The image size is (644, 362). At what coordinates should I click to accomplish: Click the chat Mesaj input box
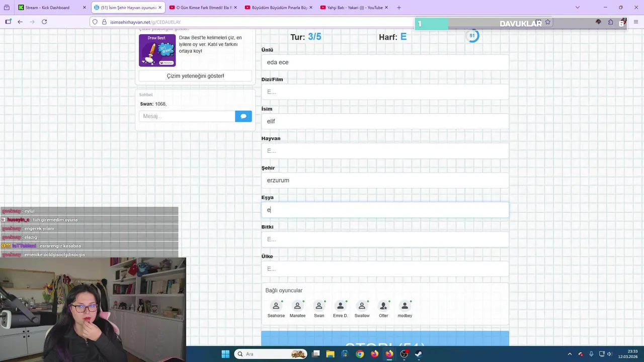[x=187, y=116]
